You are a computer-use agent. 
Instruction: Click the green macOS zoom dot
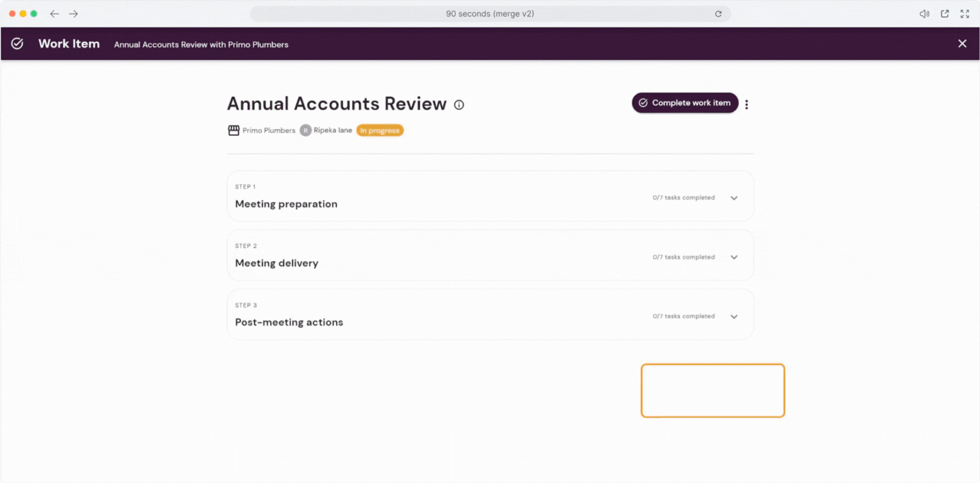34,13
